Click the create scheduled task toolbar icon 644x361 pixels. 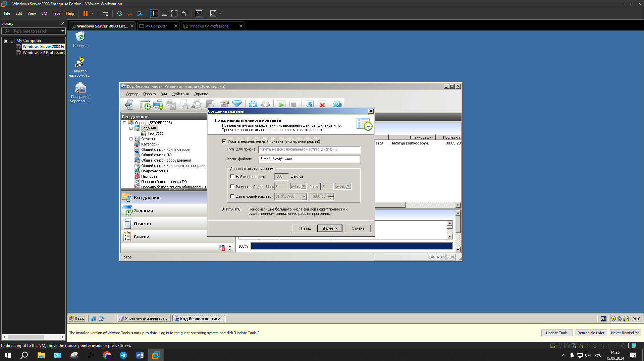[146, 105]
